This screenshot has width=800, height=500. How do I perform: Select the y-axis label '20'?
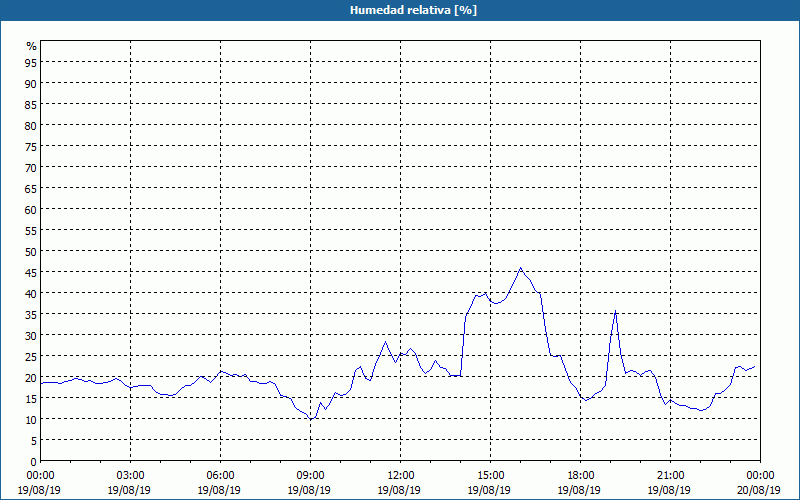(x=31, y=378)
